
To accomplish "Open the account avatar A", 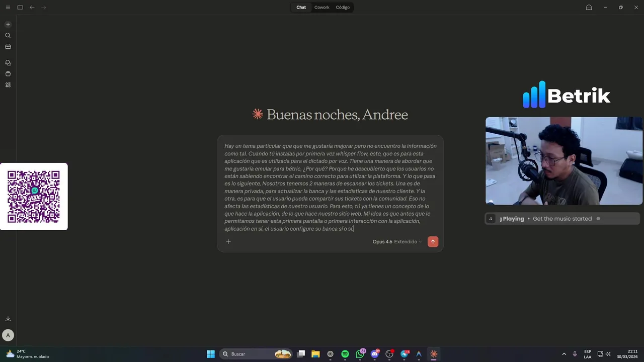I will (x=8, y=335).
